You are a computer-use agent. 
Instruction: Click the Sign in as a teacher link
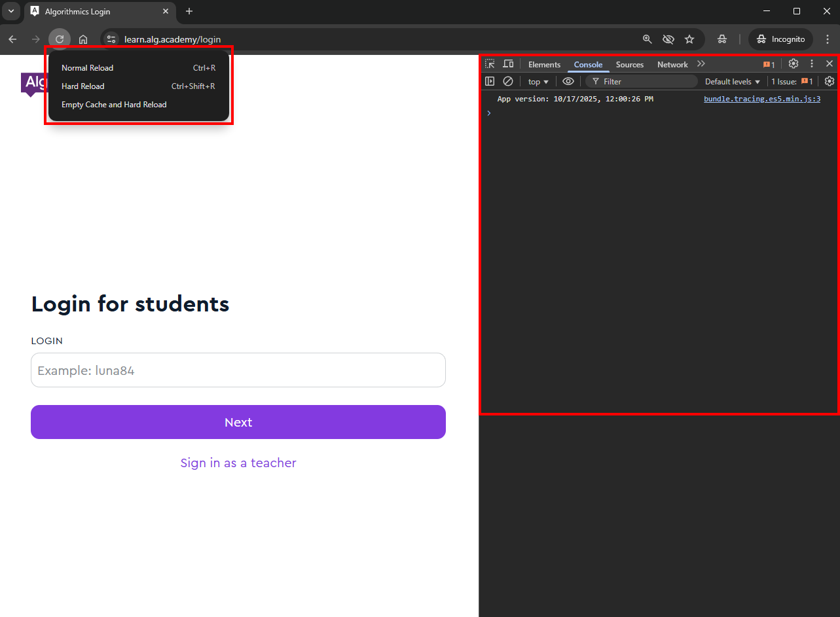(238, 463)
